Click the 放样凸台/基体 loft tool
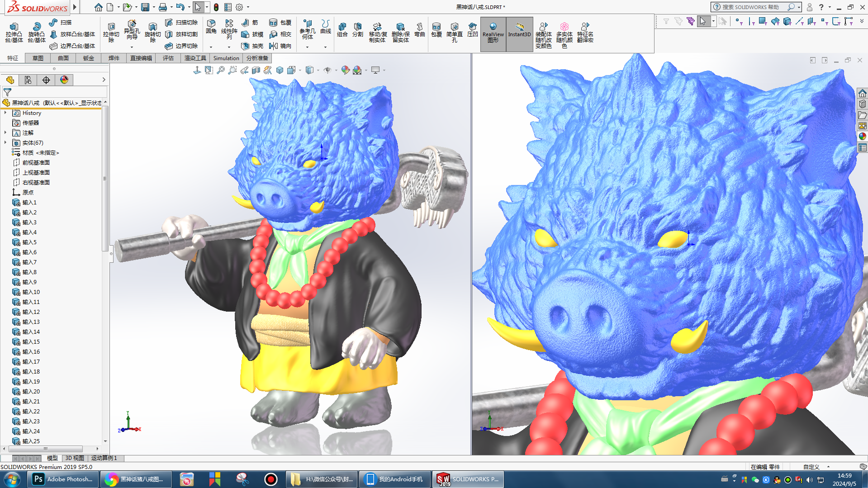The height and width of the screenshot is (488, 868). (x=72, y=34)
